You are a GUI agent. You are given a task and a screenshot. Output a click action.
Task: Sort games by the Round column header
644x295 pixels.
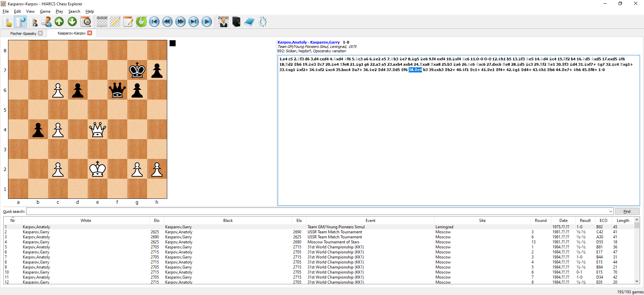[541, 221]
